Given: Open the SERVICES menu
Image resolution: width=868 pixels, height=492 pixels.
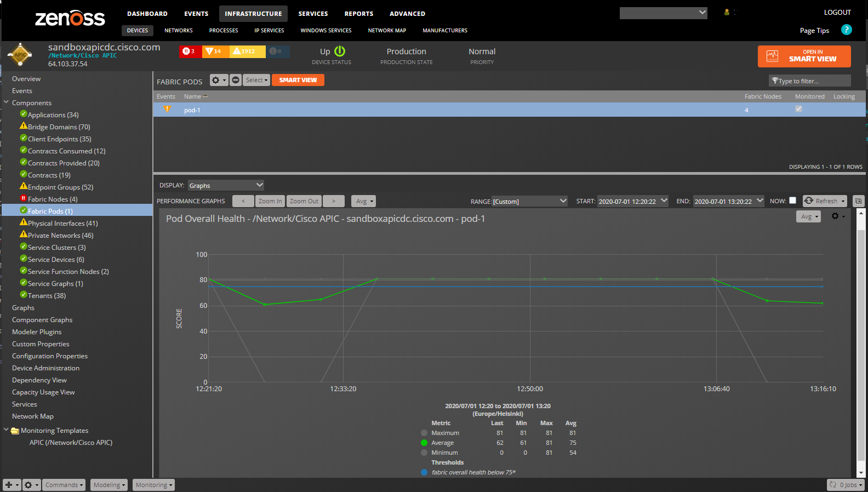Looking at the screenshot, I should [x=313, y=14].
